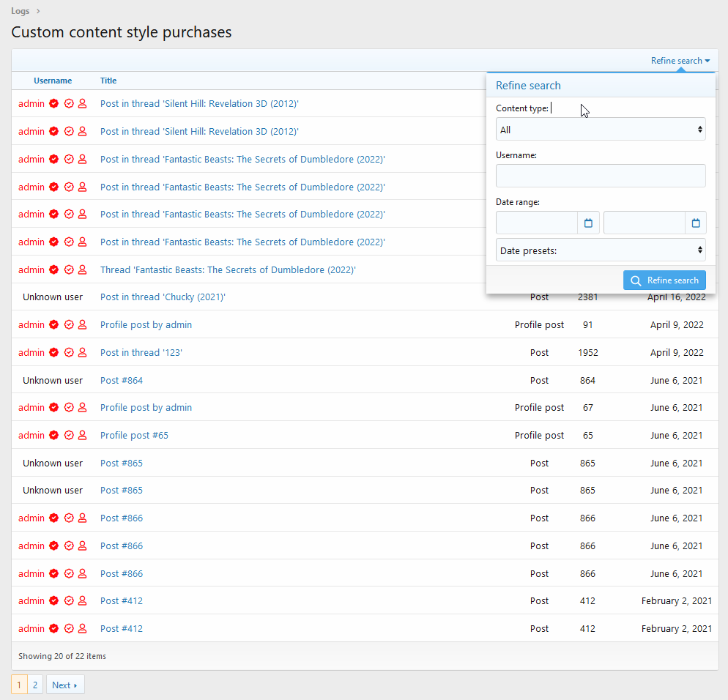Click the magnifier icon on Refine search button
Viewport: 728px width, 700px height.
636,280
